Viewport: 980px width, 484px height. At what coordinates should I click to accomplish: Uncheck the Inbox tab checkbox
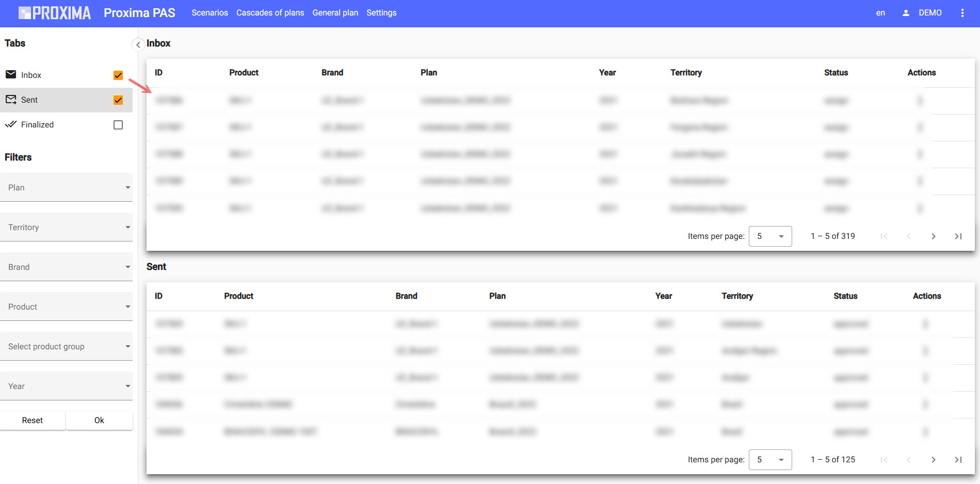click(x=118, y=75)
